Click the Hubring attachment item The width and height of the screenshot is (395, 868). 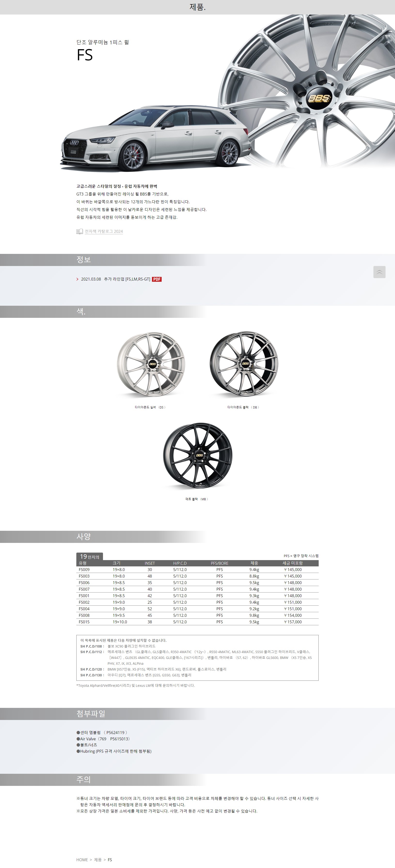click(114, 751)
